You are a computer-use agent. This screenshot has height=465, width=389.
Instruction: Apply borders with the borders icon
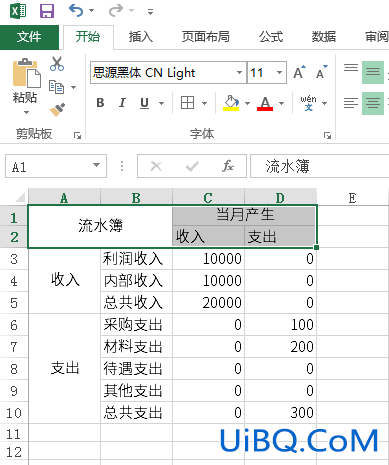pyautogui.click(x=187, y=103)
